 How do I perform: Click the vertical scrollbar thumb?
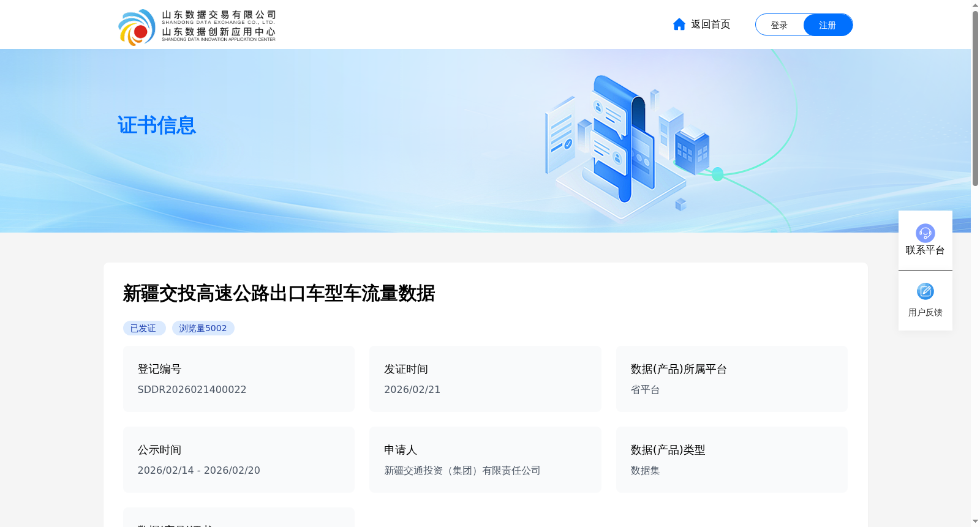tap(975, 98)
